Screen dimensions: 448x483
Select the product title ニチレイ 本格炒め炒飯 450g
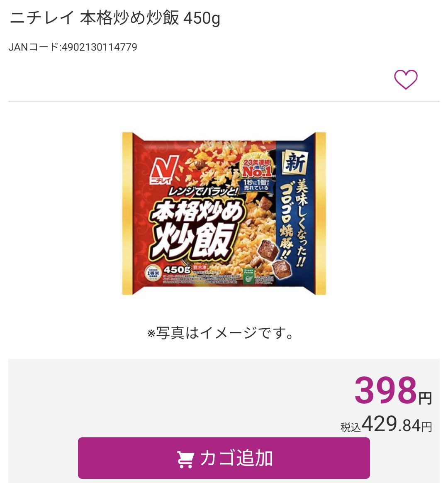[x=114, y=18]
